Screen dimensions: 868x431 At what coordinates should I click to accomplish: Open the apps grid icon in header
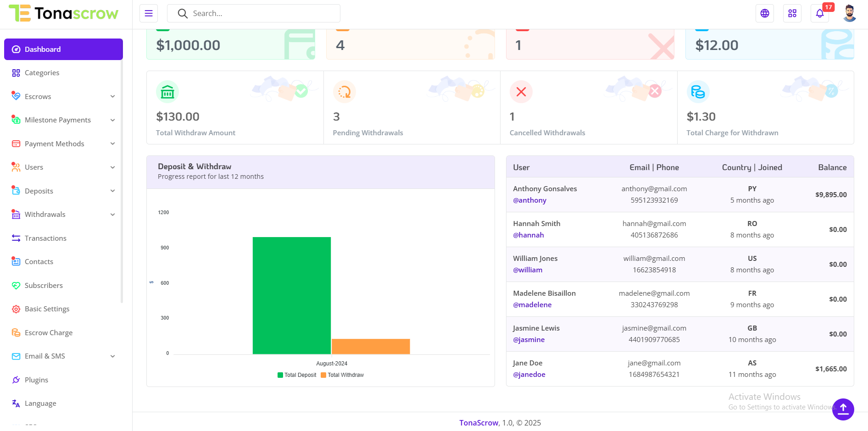(x=792, y=13)
